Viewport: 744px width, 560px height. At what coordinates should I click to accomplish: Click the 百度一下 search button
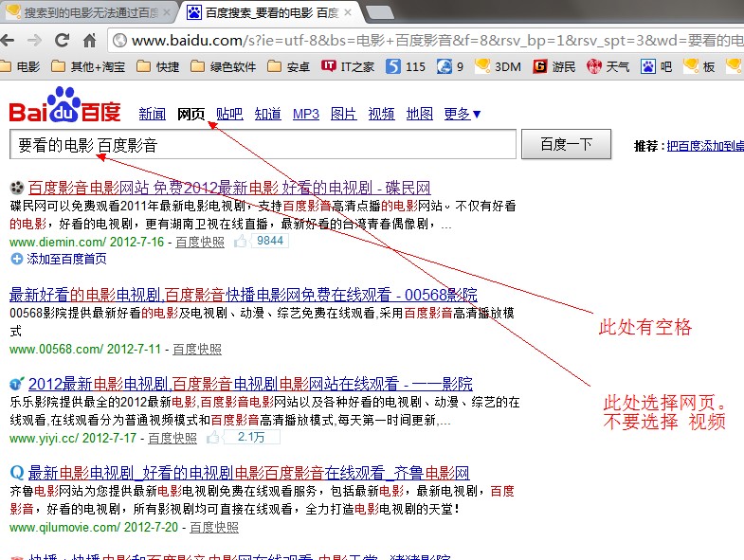[x=566, y=144]
